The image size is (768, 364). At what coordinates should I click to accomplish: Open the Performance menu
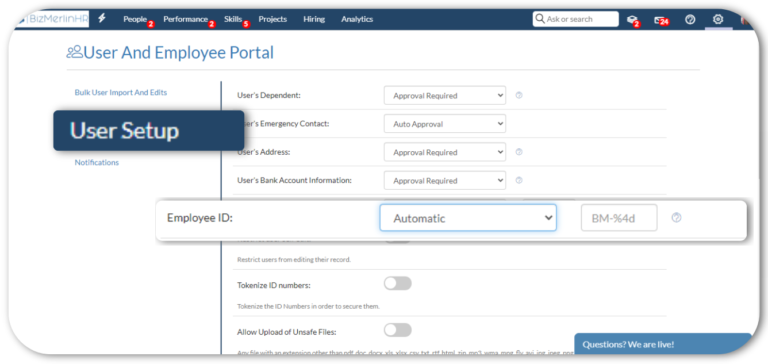click(x=186, y=19)
